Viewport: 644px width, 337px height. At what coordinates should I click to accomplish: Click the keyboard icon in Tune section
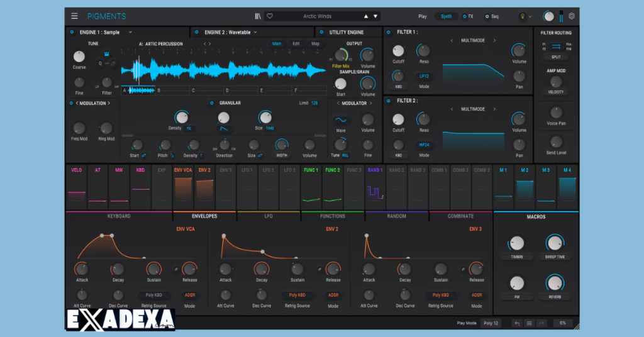coord(108,53)
